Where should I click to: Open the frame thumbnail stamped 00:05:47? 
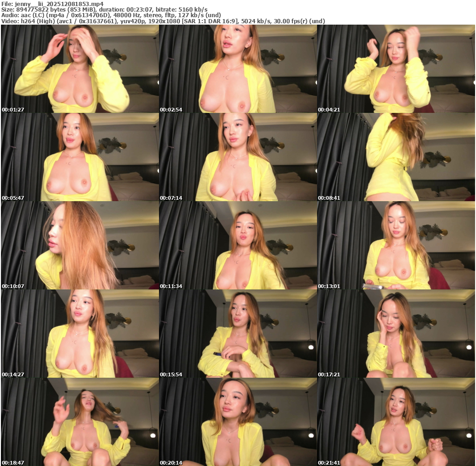click(80, 157)
